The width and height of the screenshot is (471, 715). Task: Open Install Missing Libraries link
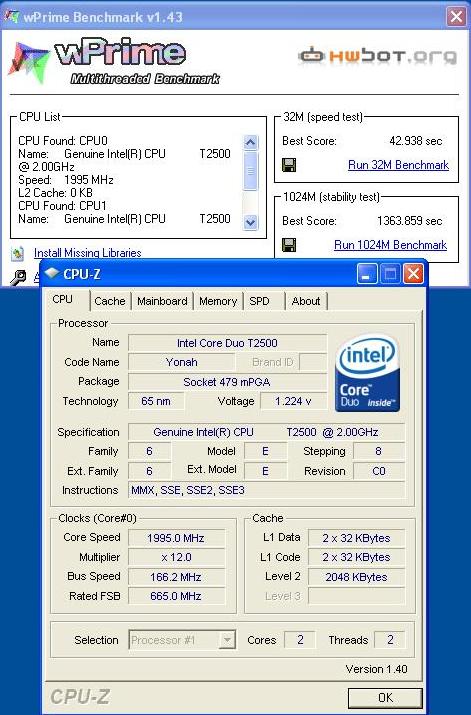coord(88,253)
